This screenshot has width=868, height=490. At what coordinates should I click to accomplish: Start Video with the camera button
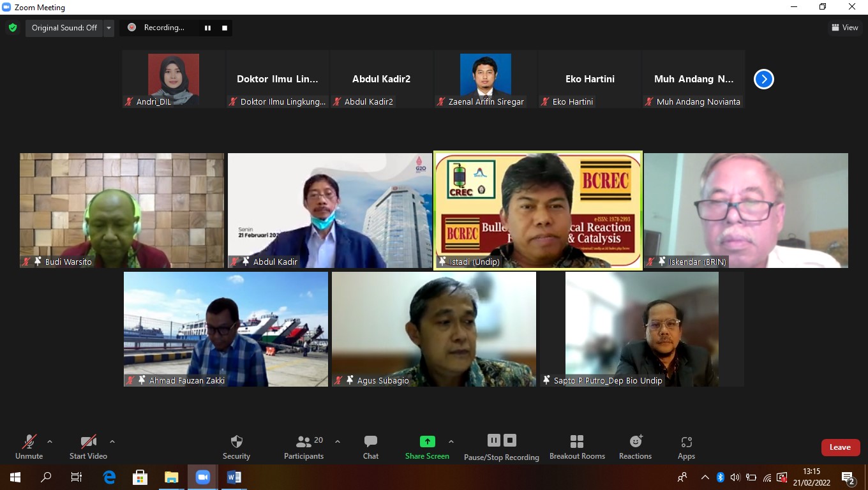[88, 442]
